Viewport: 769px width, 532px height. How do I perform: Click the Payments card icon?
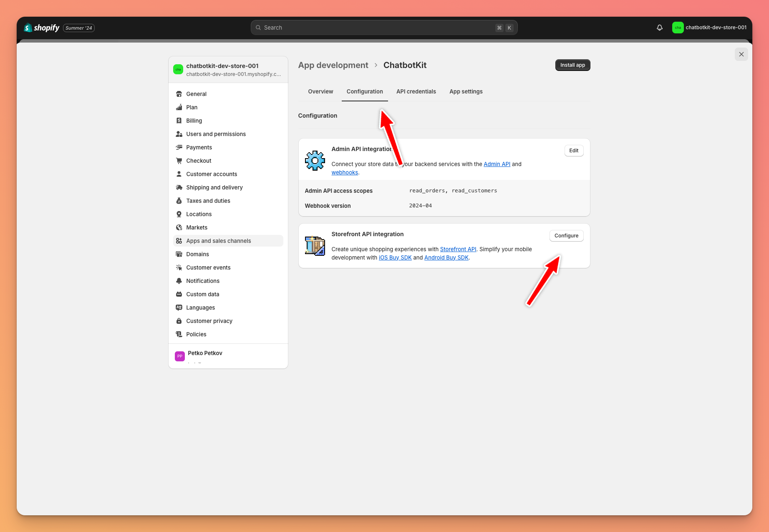179,147
